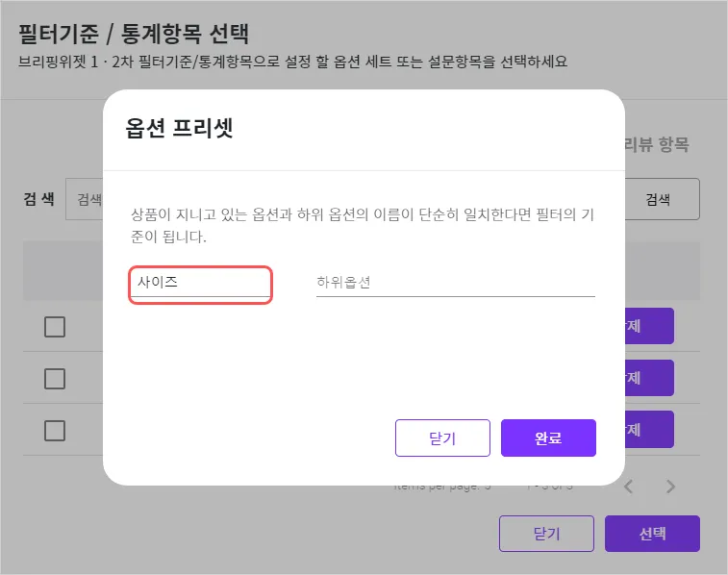Click the 하위옵션 input field
The image size is (728, 575).
[455, 283]
